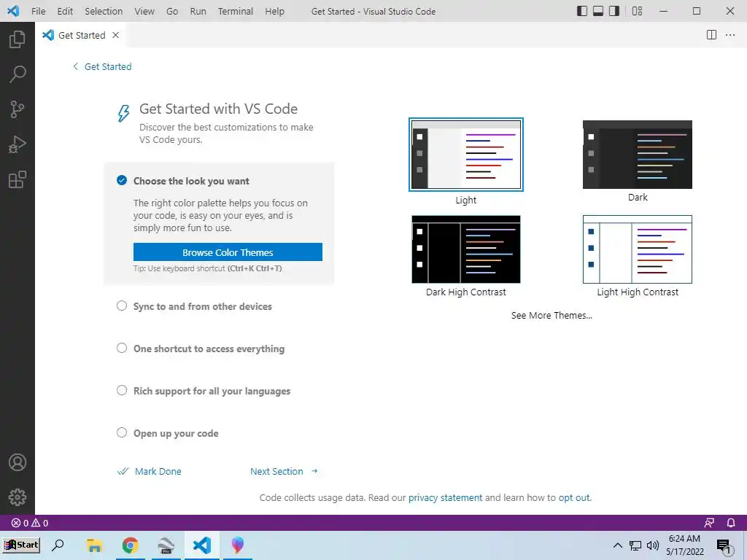Click the VS Code logo in title bar
The width and height of the screenshot is (747, 560).
tap(13, 11)
